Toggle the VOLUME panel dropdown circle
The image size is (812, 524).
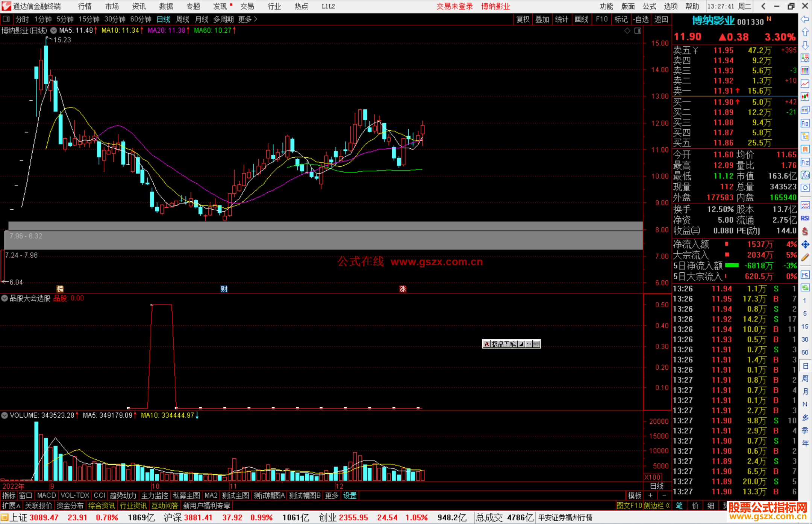pos(5,415)
